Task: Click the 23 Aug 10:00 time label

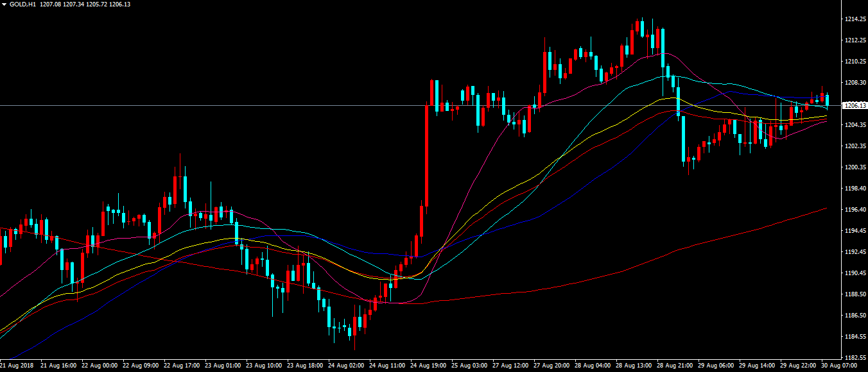Action: click(264, 366)
